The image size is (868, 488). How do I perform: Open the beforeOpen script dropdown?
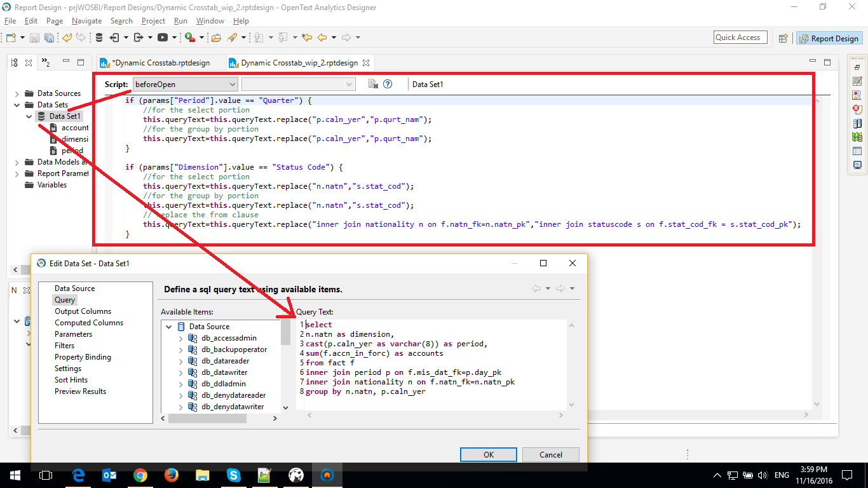coord(185,84)
